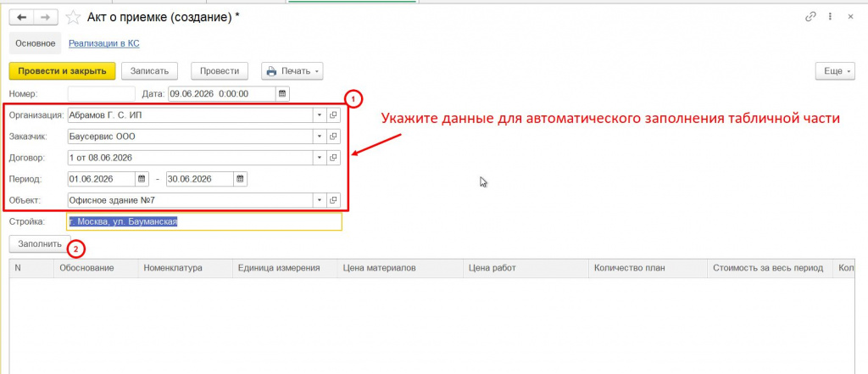Image resolution: width=868 pixels, height=374 pixels.
Task: Add document to favorites star
Action: pos(73,18)
